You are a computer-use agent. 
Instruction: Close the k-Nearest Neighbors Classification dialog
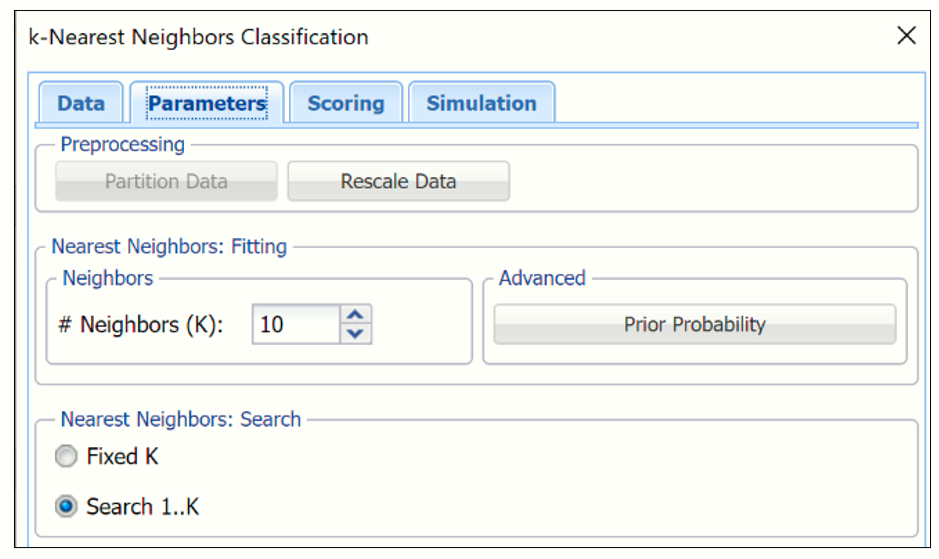[906, 37]
